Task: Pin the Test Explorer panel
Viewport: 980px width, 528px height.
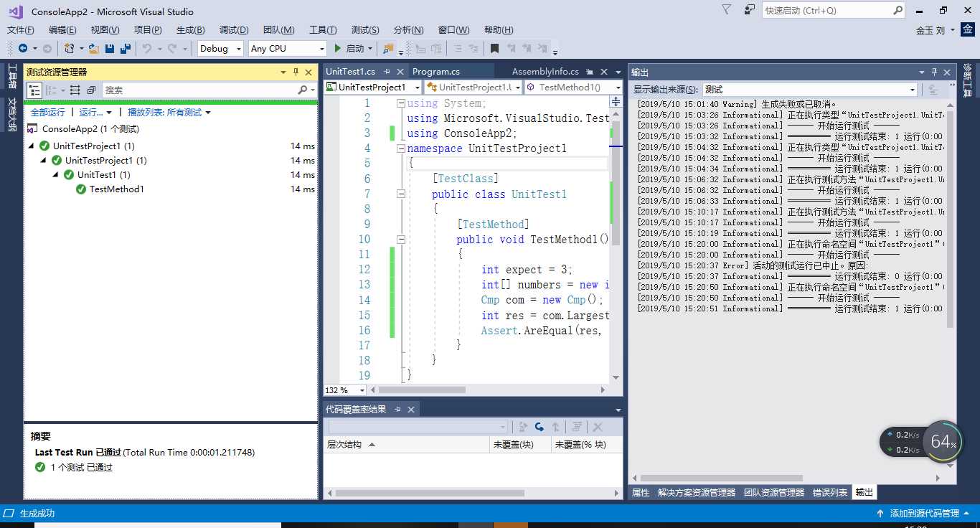Action: [296, 72]
